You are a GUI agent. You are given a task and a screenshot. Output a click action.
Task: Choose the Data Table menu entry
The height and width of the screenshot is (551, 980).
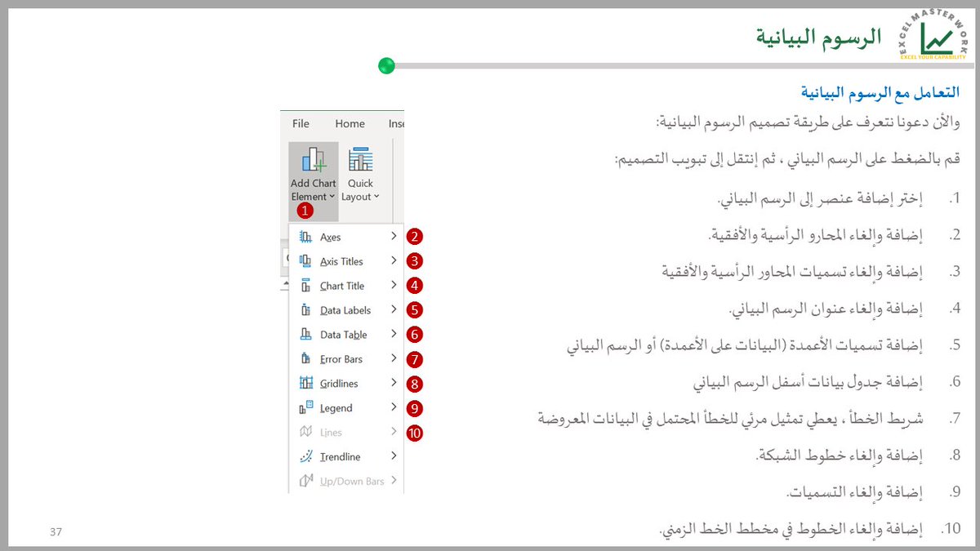pos(346,335)
